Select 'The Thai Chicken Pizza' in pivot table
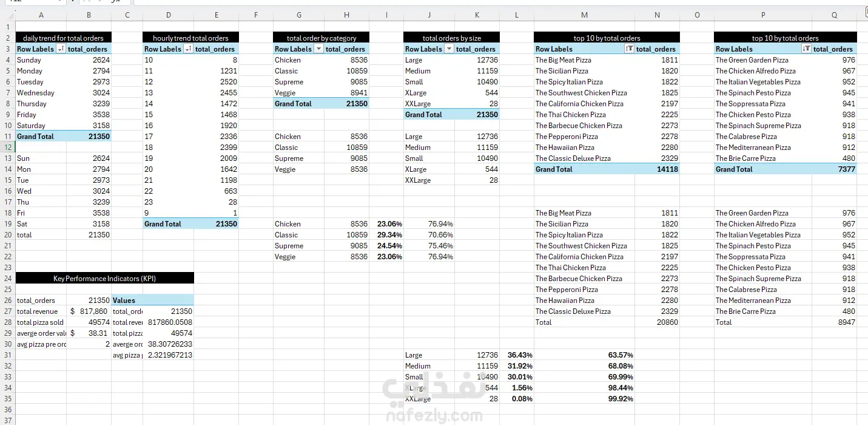The height and width of the screenshot is (425, 868). 584,115
